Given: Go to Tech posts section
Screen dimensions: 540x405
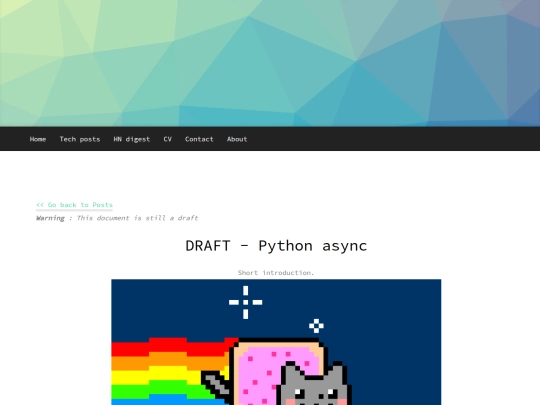Looking at the screenshot, I should (80, 139).
